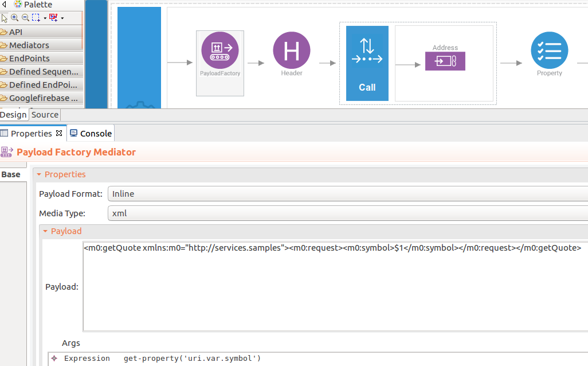Open Marquee tool dropdown arrow
This screenshot has width=588, height=366.
[45, 18]
